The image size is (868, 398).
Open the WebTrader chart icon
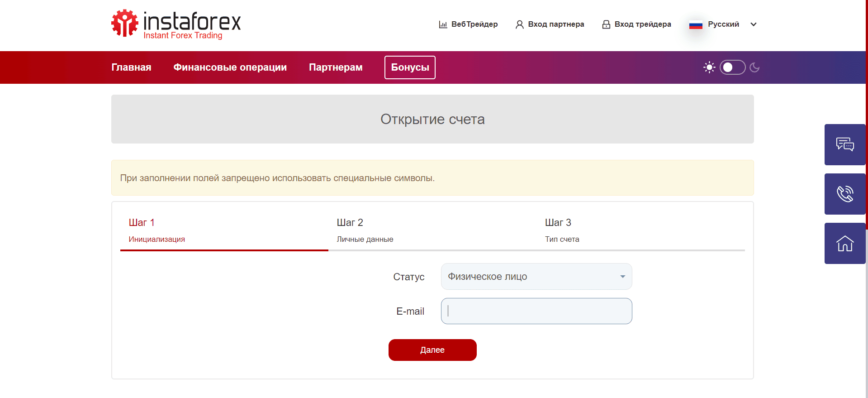443,24
